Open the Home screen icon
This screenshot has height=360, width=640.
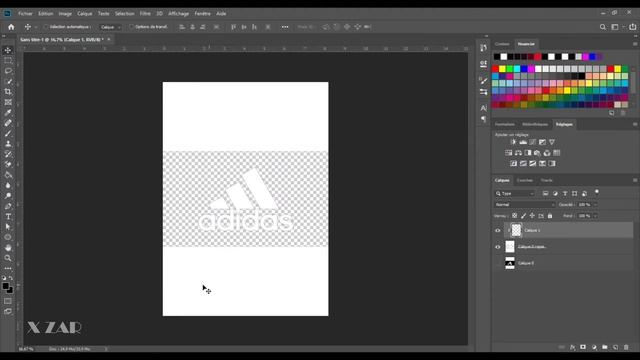click(x=11, y=27)
